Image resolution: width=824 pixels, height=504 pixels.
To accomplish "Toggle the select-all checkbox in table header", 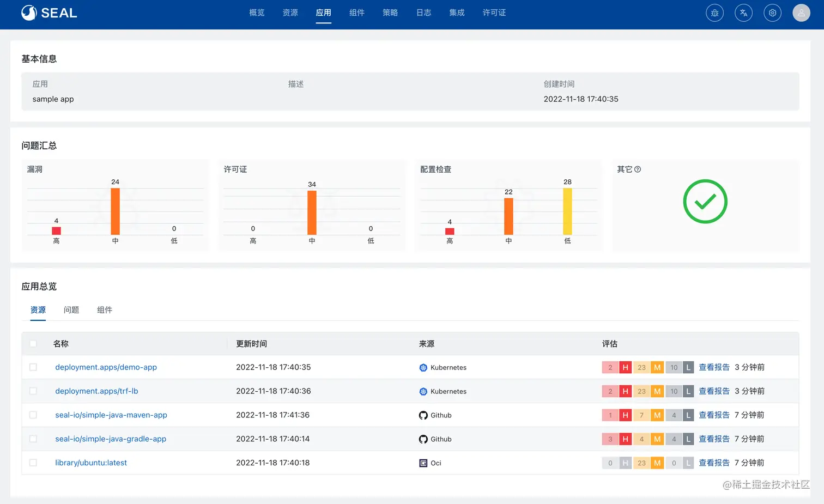I will point(33,344).
